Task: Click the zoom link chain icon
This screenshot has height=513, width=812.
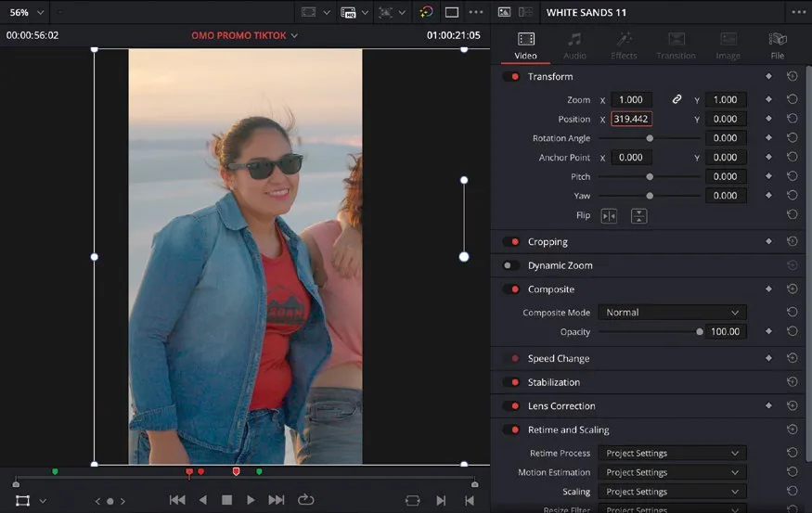Action: coord(677,99)
